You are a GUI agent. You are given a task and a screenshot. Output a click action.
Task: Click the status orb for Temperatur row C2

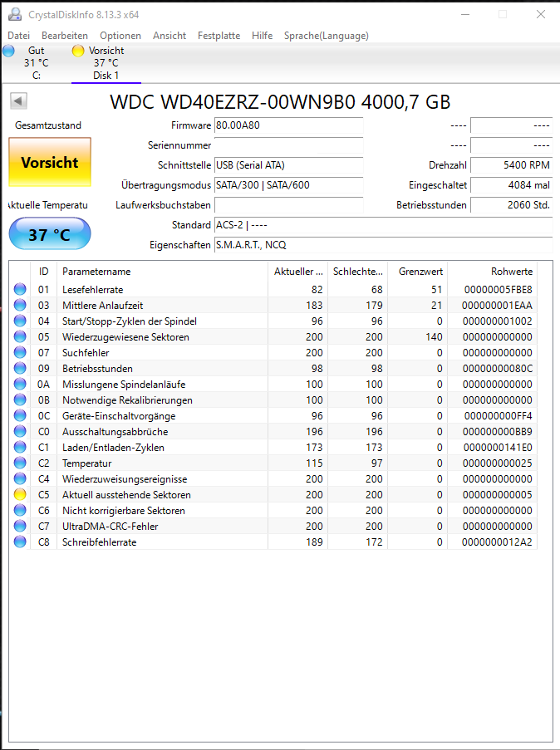[x=20, y=463]
